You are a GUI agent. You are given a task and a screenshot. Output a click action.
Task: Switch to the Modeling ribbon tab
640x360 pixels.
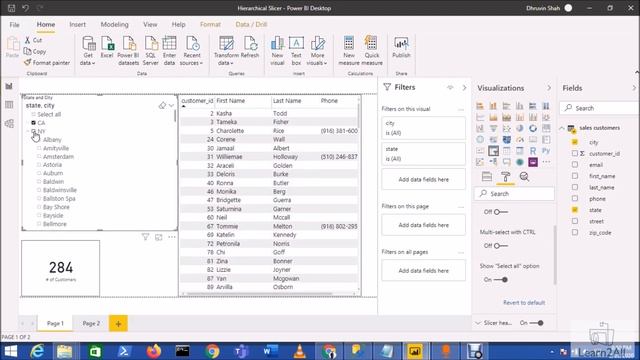point(114,24)
